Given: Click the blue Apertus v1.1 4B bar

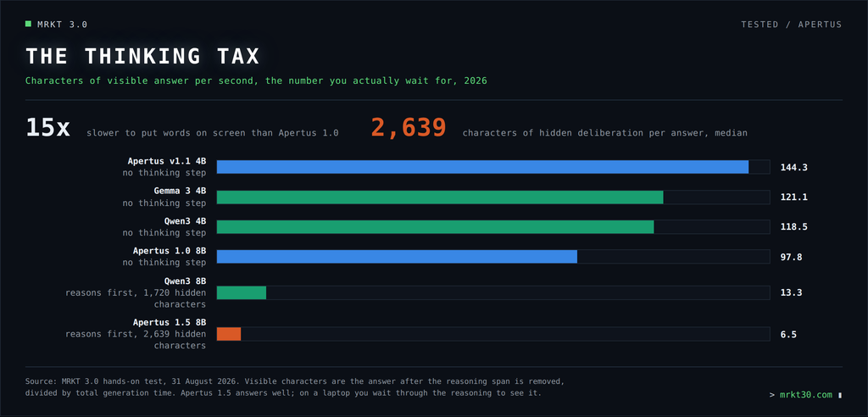Looking at the screenshot, I should pyautogui.click(x=482, y=167).
